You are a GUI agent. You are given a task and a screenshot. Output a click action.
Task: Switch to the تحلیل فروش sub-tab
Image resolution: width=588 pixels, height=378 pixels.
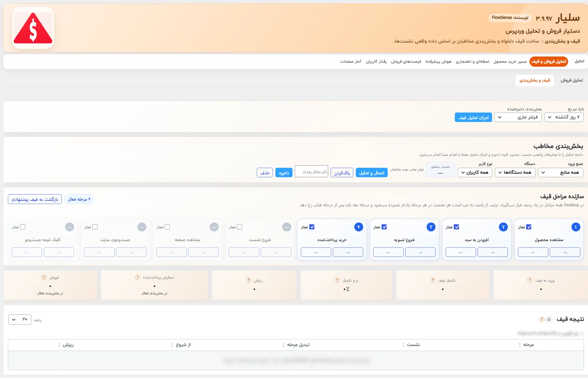click(x=572, y=80)
